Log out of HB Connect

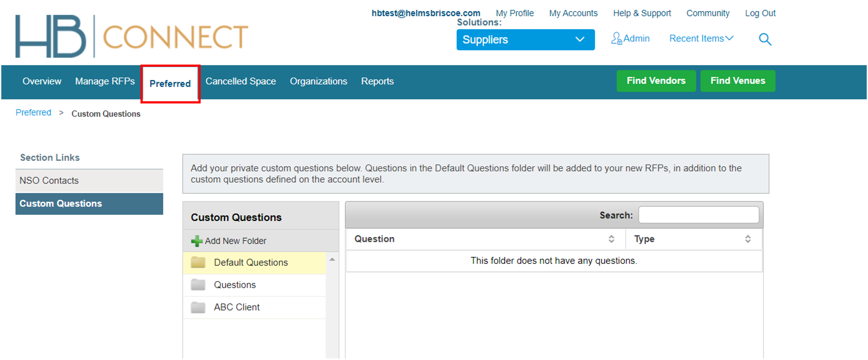pyautogui.click(x=760, y=13)
